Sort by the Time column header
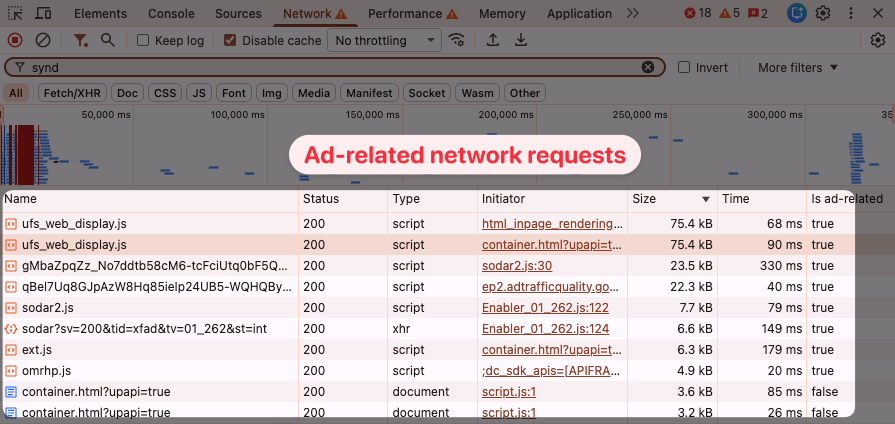This screenshot has width=895, height=424. [x=762, y=199]
